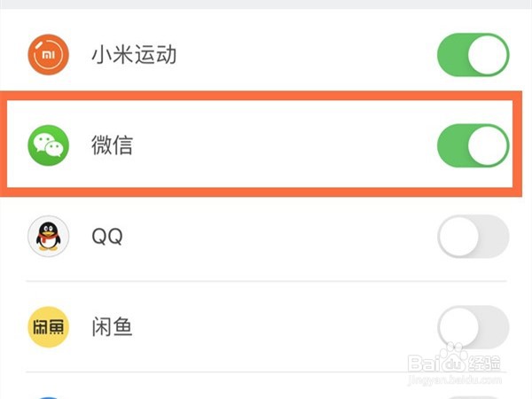Disable the 小米运动 notification switch
Screen dimensions: 532x399
[473, 55]
